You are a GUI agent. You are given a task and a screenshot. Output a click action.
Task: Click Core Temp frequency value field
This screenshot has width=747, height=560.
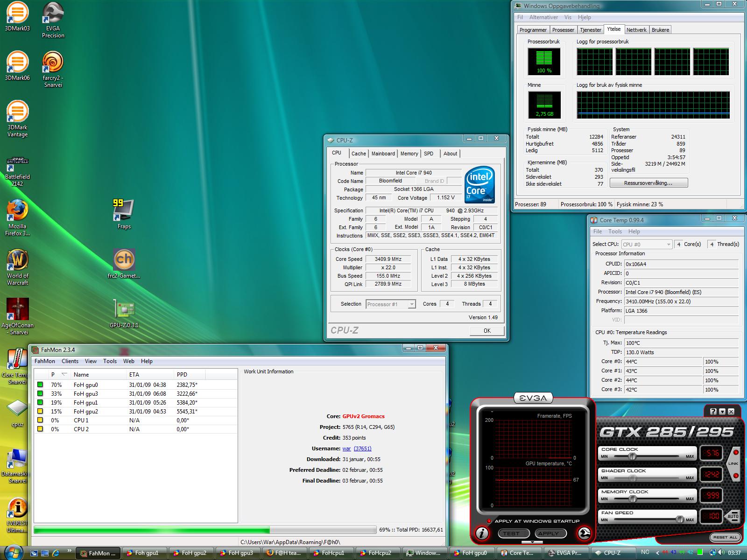pos(681,301)
